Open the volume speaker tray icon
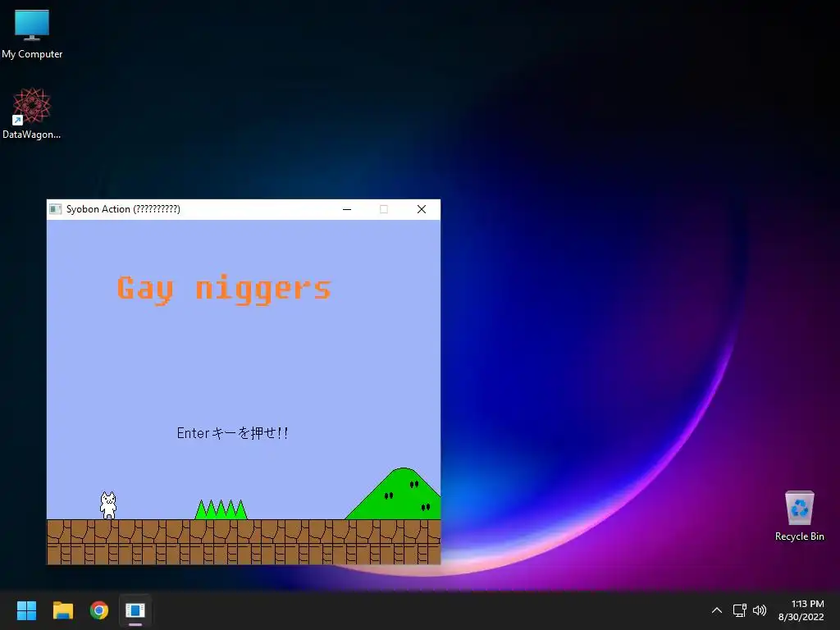The height and width of the screenshot is (630, 840). [760, 610]
